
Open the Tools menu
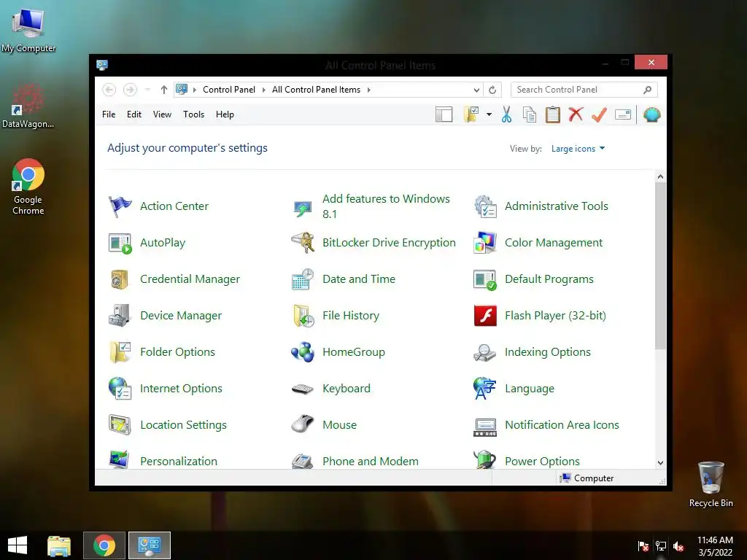click(x=193, y=114)
